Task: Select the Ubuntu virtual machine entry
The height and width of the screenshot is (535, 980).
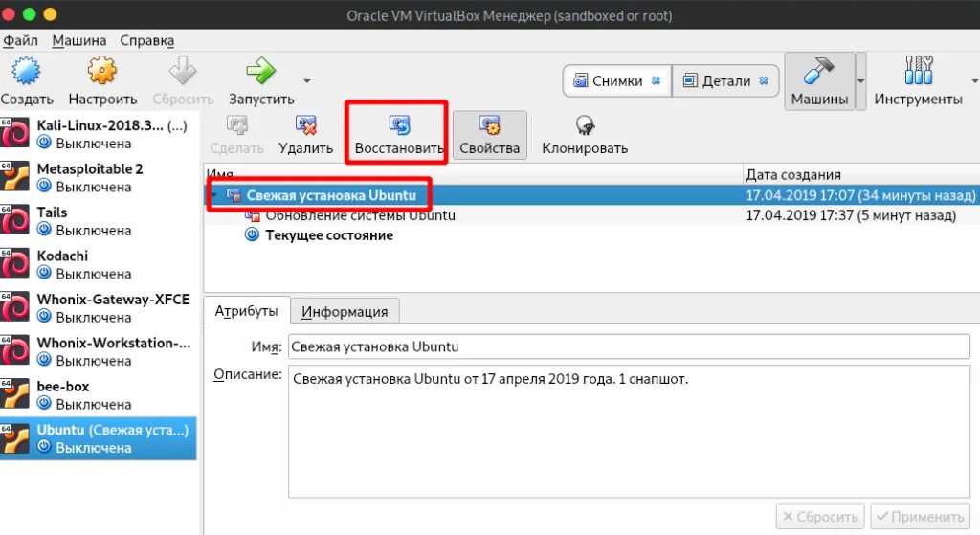Action: [x=99, y=438]
